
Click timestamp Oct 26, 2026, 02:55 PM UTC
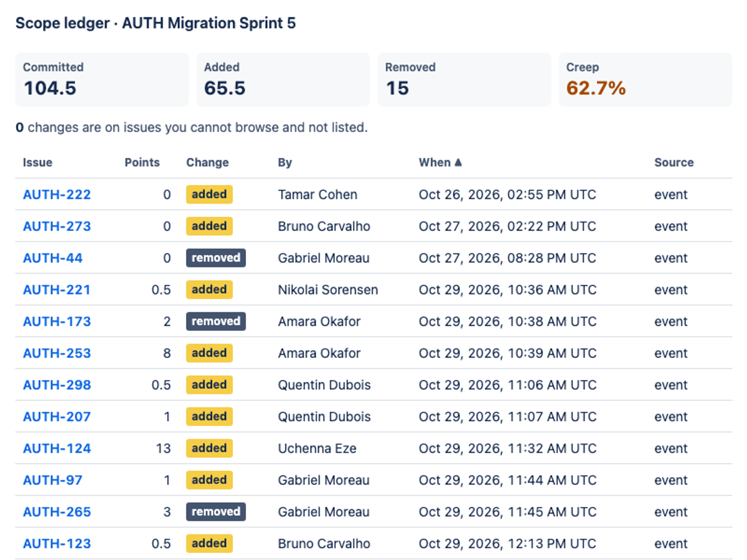[507, 195]
